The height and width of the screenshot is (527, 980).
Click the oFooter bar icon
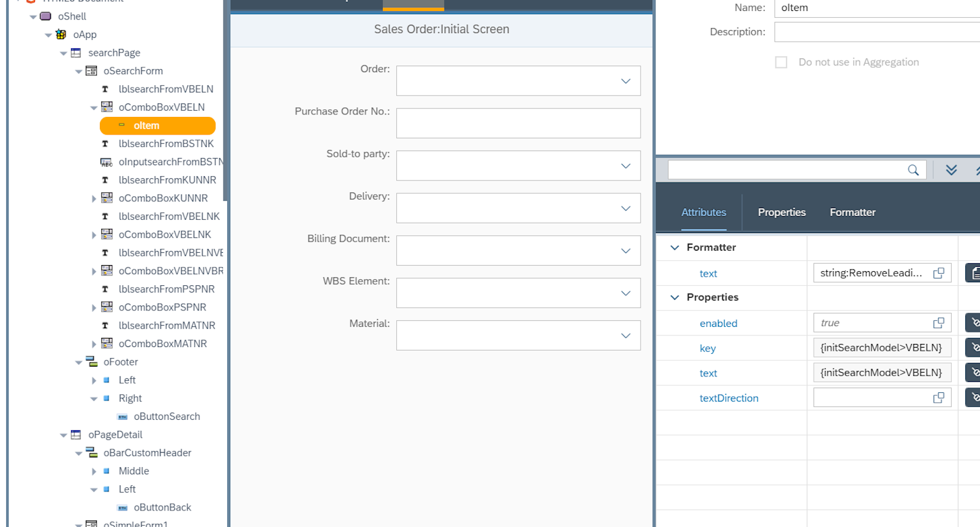(x=91, y=362)
